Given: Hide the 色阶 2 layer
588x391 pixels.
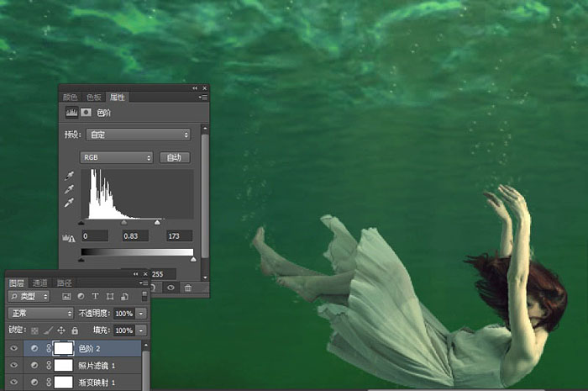Looking at the screenshot, I should coord(14,348).
